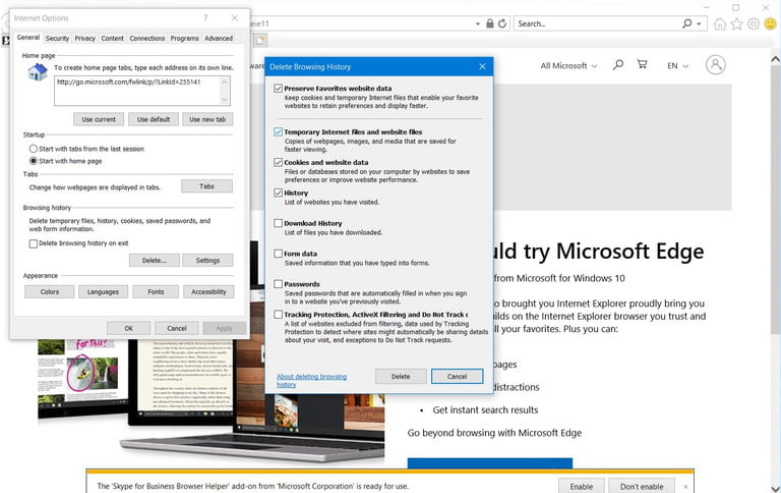Uncheck the History checkbox
Screen dimensions: 781x493
tap(278, 193)
